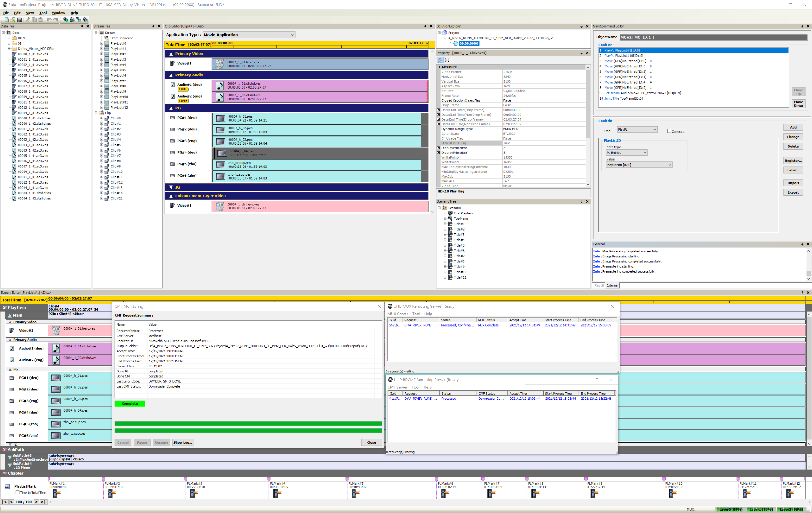Viewport: 812px width, 513px height.
Task: Click the disc with green shield toolbar icon
Action: coord(65,20)
